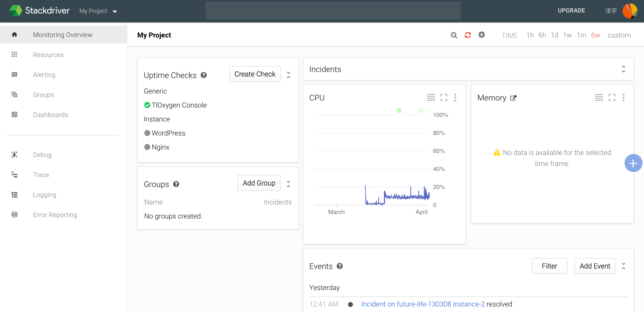Click the Incidents column header in Groups
This screenshot has height=312, width=644.
click(x=278, y=202)
